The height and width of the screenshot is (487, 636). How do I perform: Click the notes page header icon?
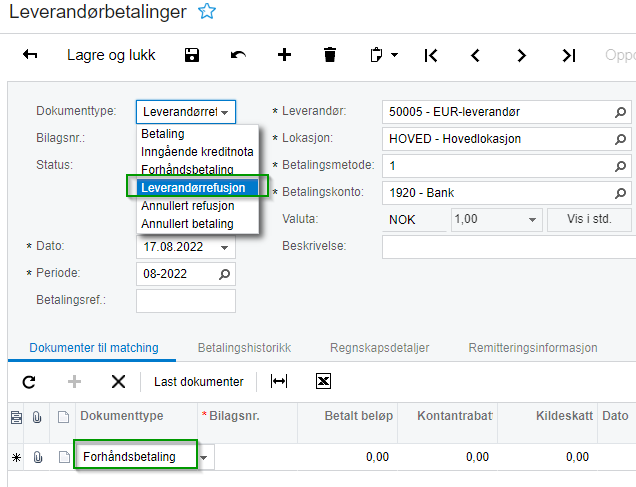63,417
